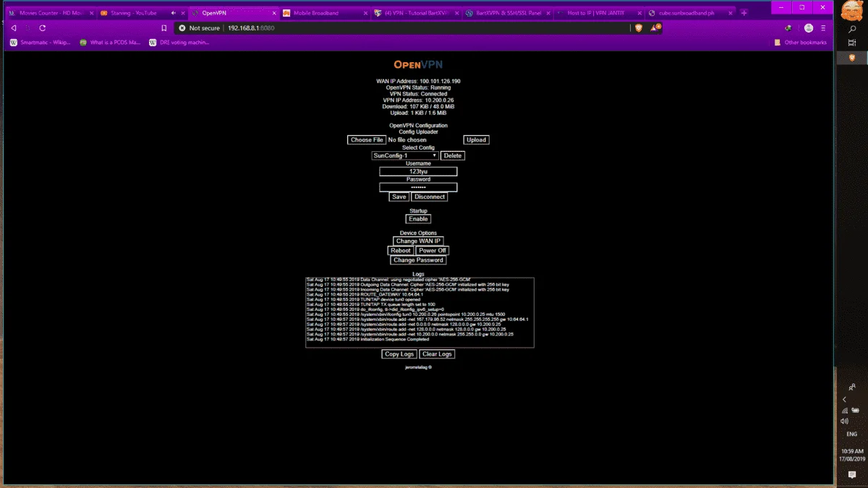Delete the selected config
This screenshot has width=868, height=488.
452,155
